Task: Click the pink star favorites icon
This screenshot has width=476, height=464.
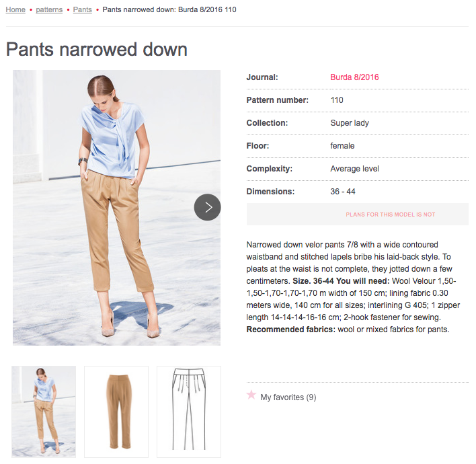Action: [251, 395]
